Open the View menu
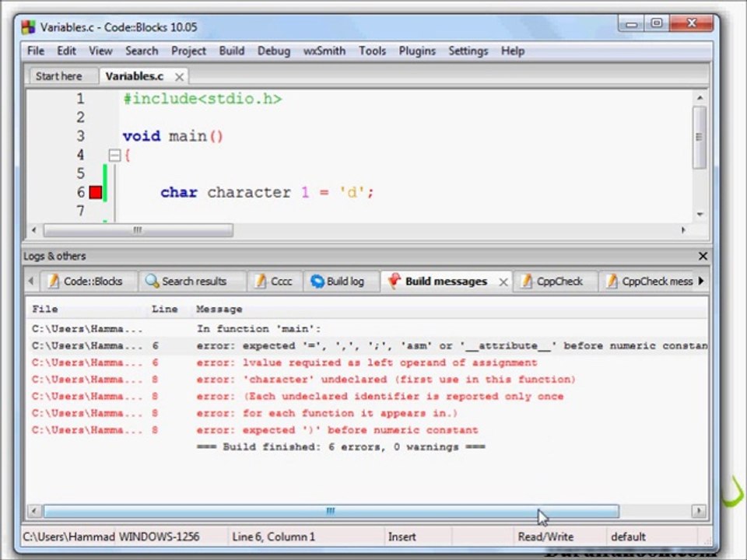This screenshot has width=747, height=560. [x=100, y=51]
